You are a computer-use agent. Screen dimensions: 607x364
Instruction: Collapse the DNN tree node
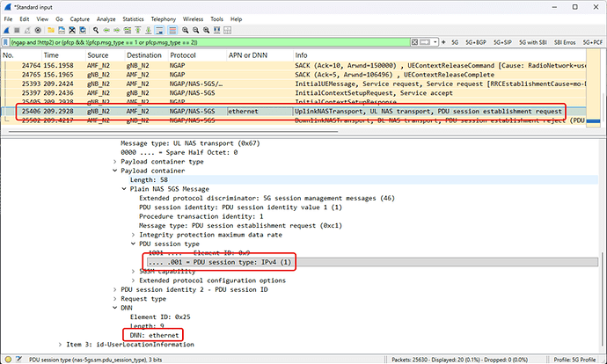pyautogui.click(x=115, y=308)
